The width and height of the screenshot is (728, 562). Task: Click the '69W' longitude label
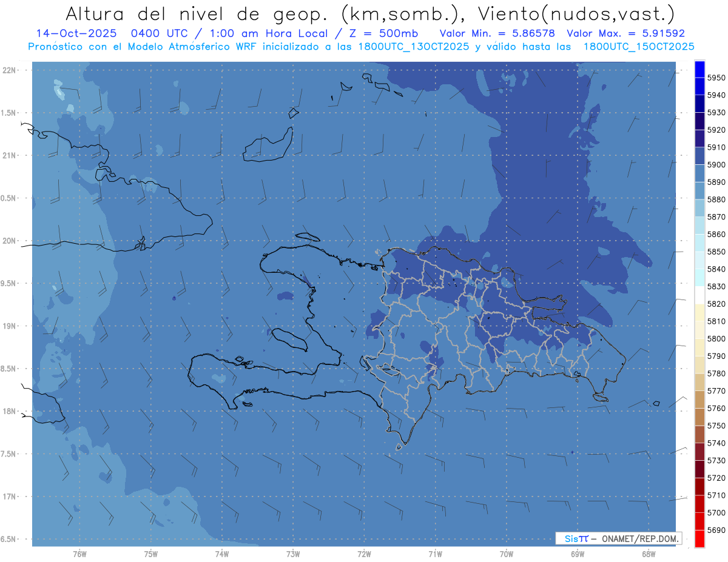[x=577, y=554]
